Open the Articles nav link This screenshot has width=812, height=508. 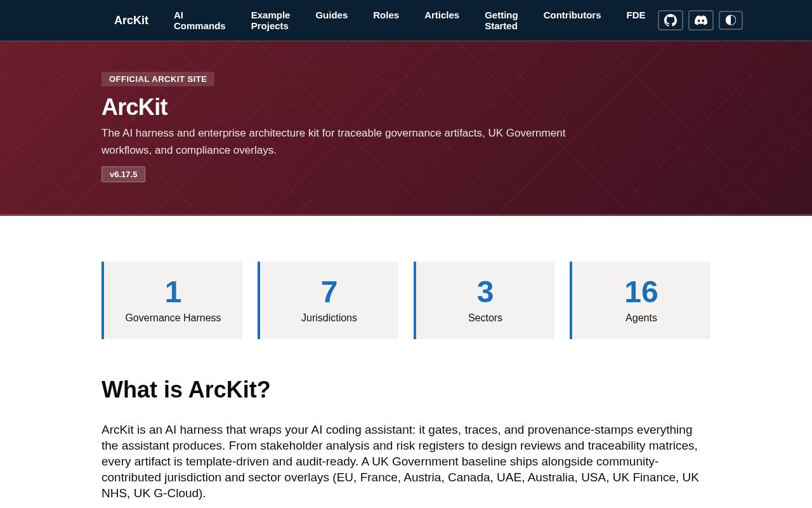[x=442, y=15]
